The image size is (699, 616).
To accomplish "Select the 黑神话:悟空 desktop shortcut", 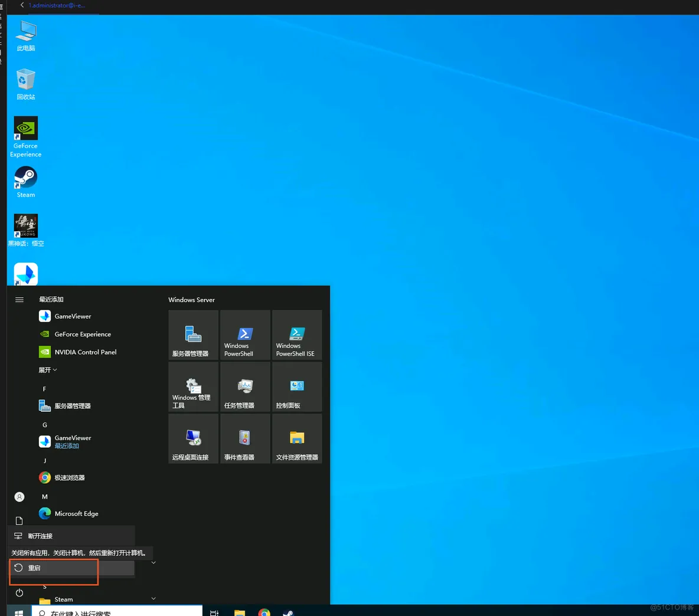I will coord(26,230).
